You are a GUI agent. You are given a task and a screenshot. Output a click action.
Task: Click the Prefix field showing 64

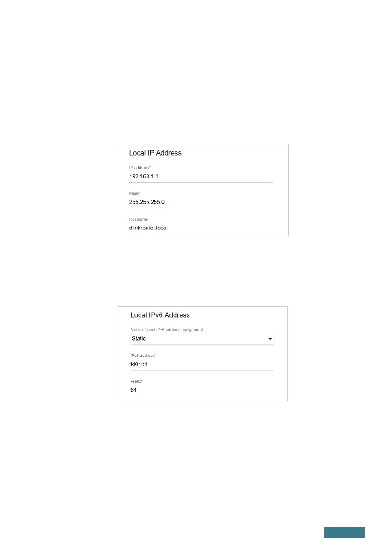pyautogui.click(x=202, y=390)
